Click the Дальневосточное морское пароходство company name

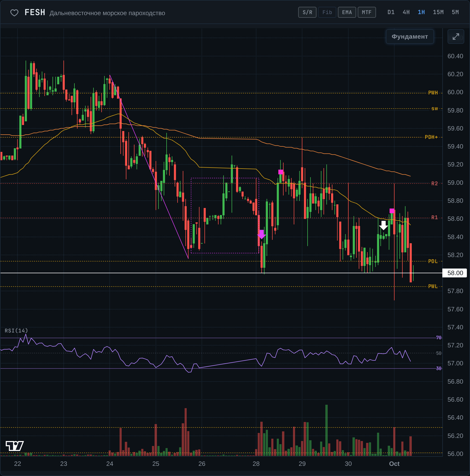107,13
